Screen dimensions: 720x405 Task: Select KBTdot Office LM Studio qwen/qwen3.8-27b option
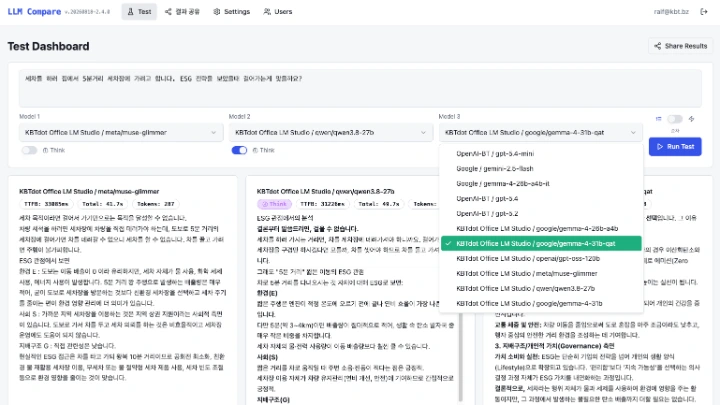point(541,288)
